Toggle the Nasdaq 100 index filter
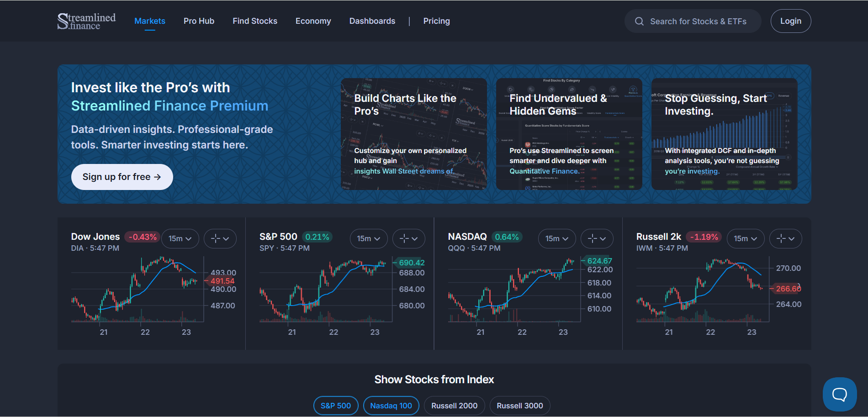The image size is (868, 417). [391, 406]
